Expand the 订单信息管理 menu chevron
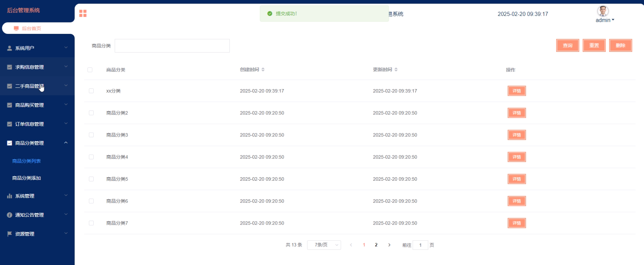Image resolution: width=644 pixels, height=265 pixels. click(66, 124)
